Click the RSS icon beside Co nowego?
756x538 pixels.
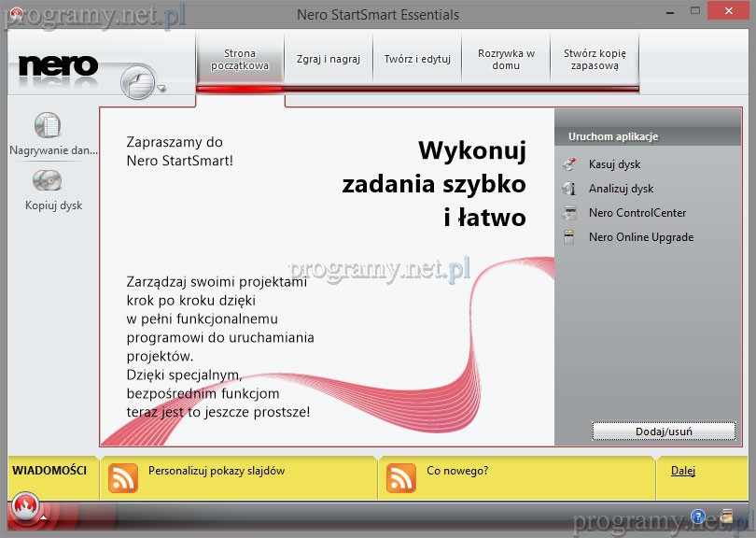tap(402, 476)
